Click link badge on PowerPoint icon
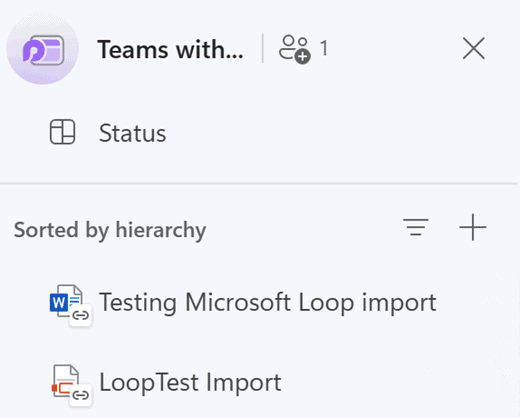The height and width of the screenshot is (418, 520). coord(81,395)
